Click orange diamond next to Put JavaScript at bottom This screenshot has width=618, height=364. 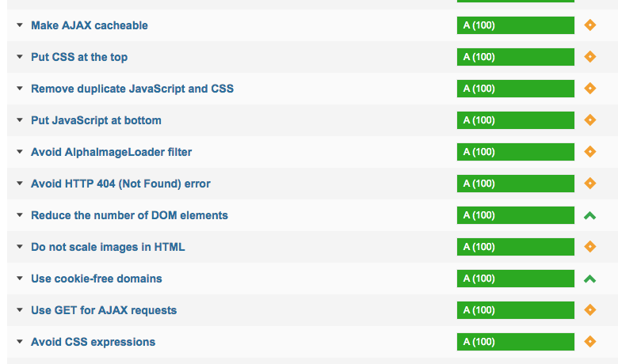589,120
